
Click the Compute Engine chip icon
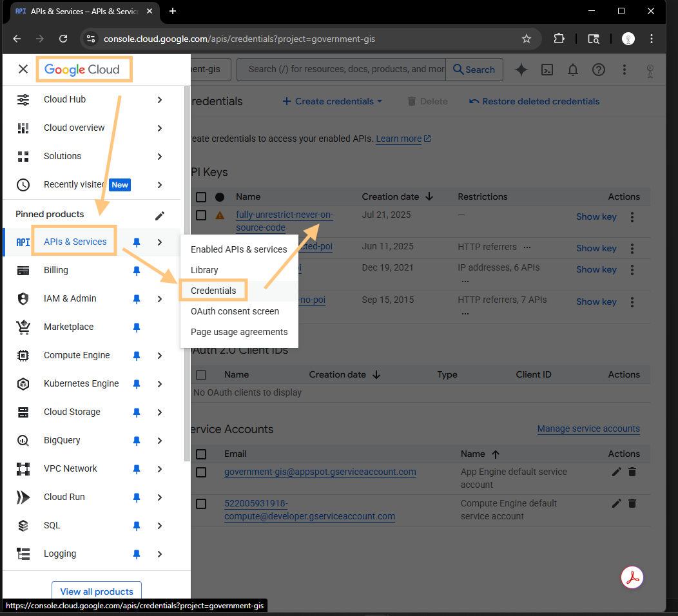click(23, 355)
